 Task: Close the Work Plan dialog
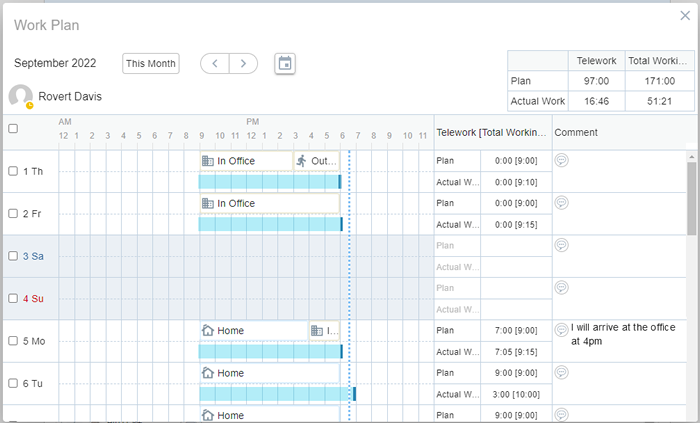tap(685, 16)
